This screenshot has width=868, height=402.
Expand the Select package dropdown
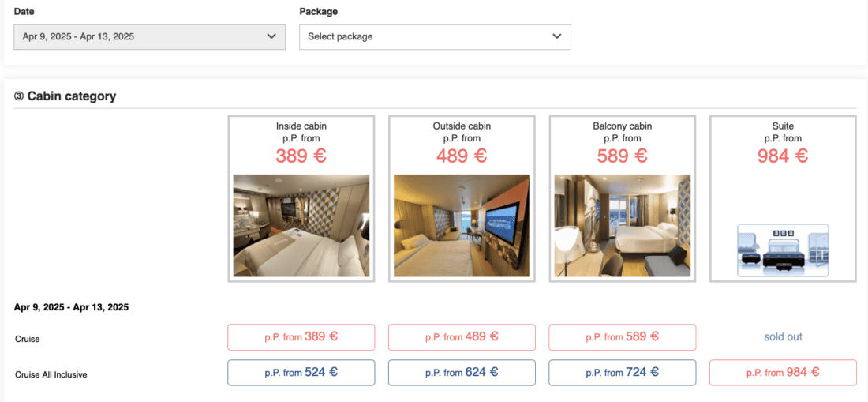(x=434, y=36)
